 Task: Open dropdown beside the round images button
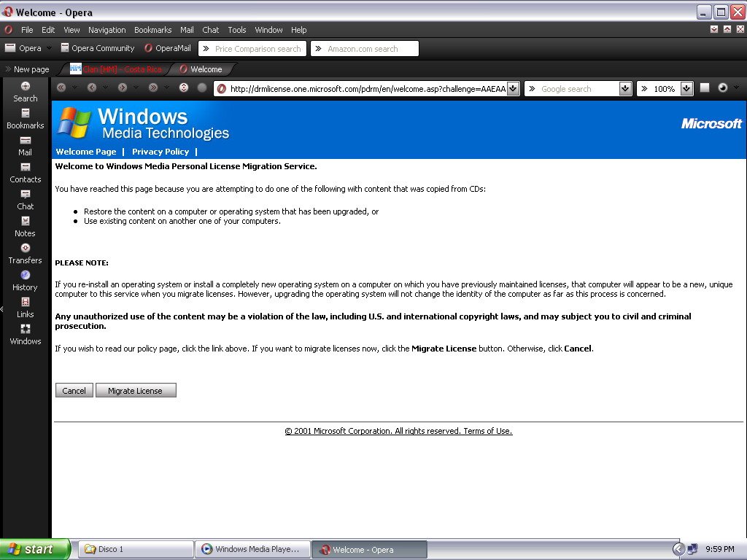pyautogui.click(x=737, y=87)
